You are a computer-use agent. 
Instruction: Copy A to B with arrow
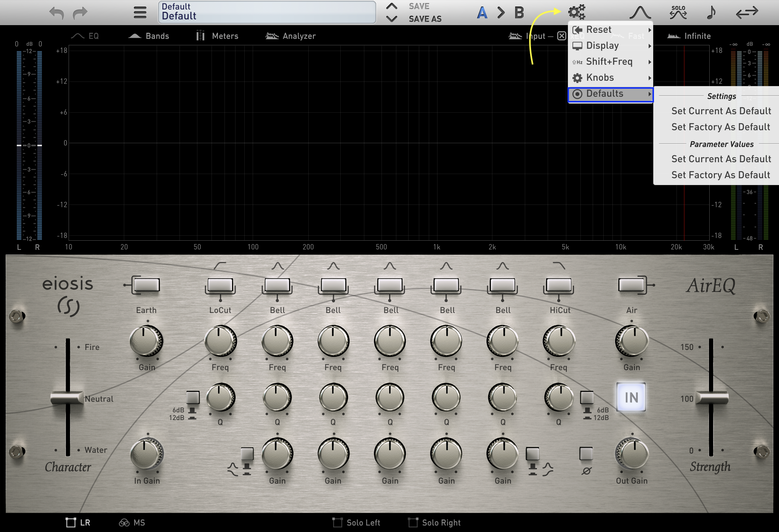pyautogui.click(x=501, y=13)
